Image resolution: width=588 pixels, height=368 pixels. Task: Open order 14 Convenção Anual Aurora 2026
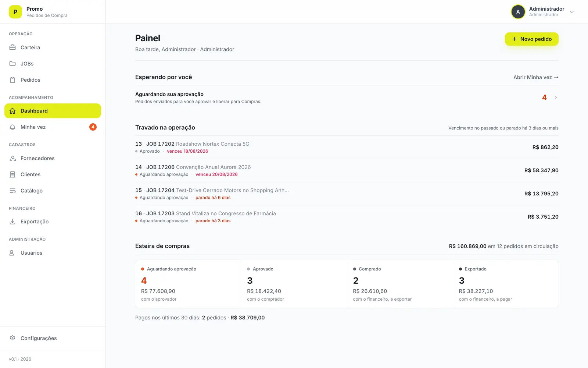click(x=347, y=170)
